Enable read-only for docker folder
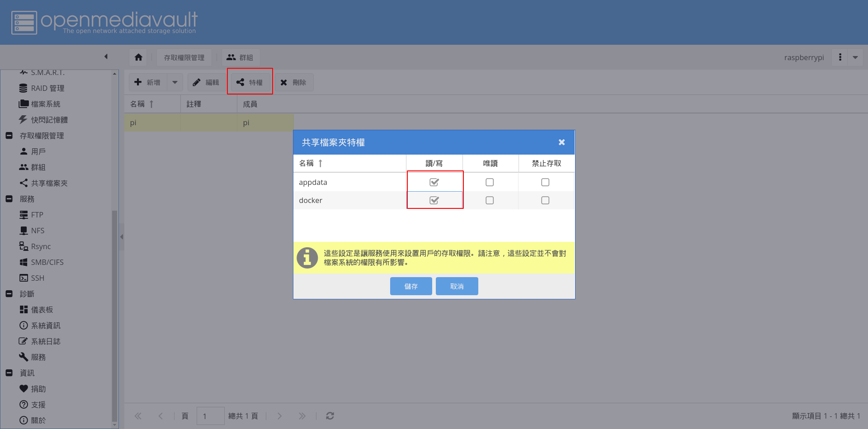This screenshot has height=429, width=868. pyautogui.click(x=490, y=200)
